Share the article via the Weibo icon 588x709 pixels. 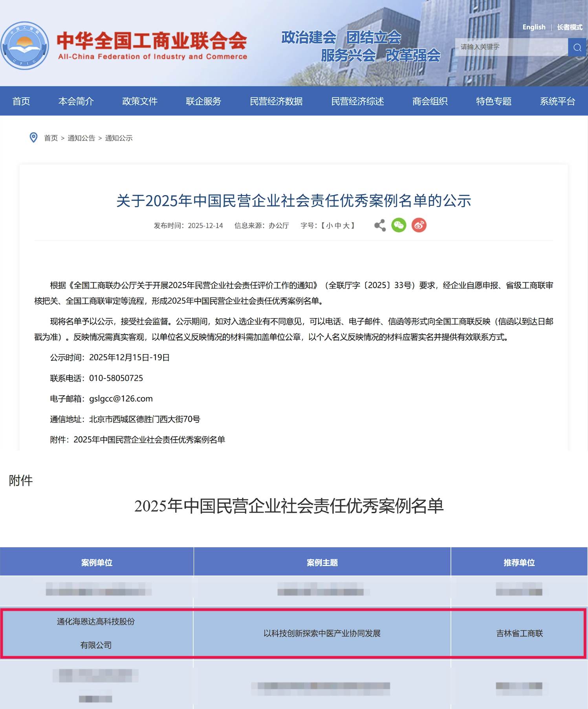[419, 225]
